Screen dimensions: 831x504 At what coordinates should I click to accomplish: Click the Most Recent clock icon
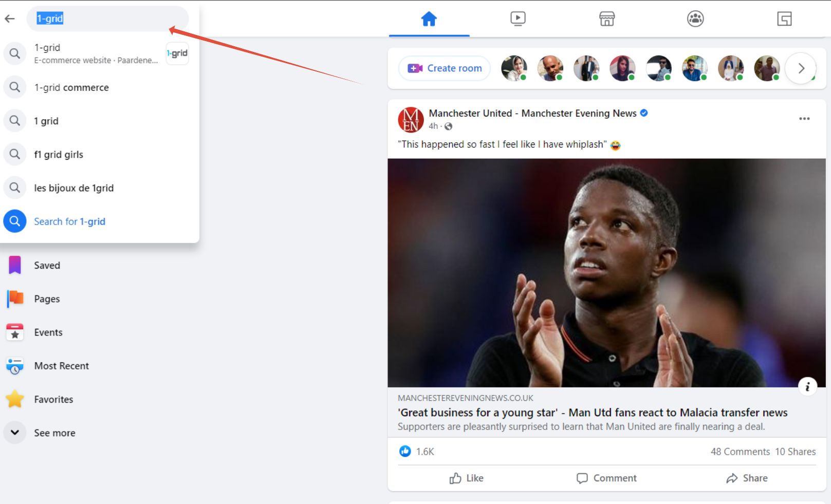point(15,366)
